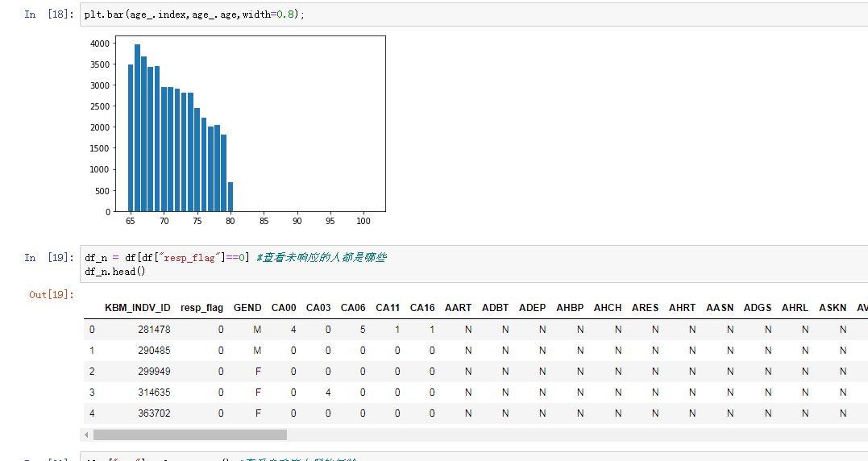Click the cell with ID 281478

click(153, 330)
